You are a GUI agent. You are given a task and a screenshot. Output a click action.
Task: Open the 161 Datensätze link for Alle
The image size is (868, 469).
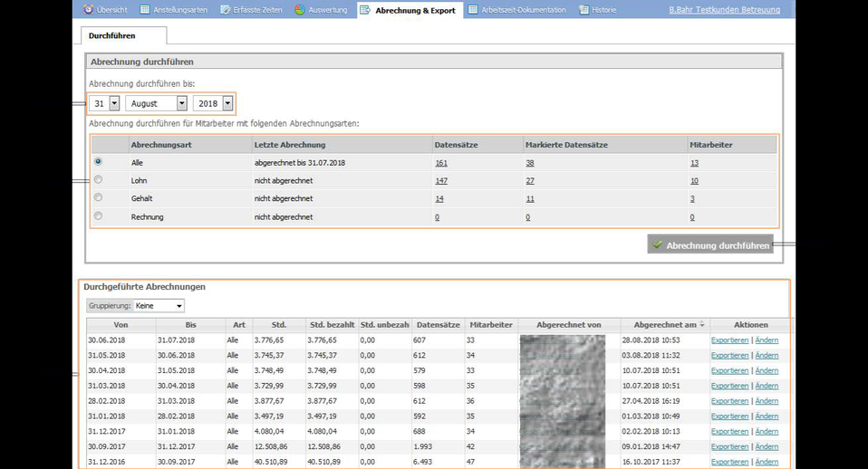click(x=441, y=163)
